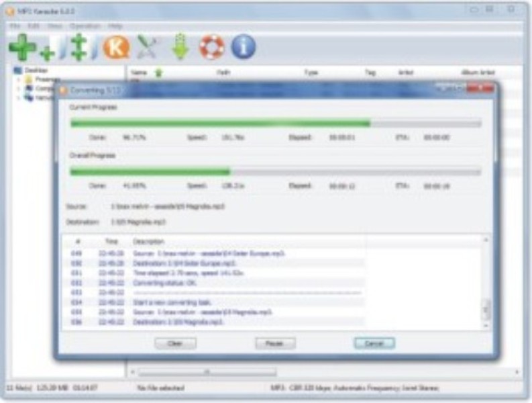The height and width of the screenshot is (403, 532).
Task: Expand the first folder under Desktop
Action: point(19,79)
